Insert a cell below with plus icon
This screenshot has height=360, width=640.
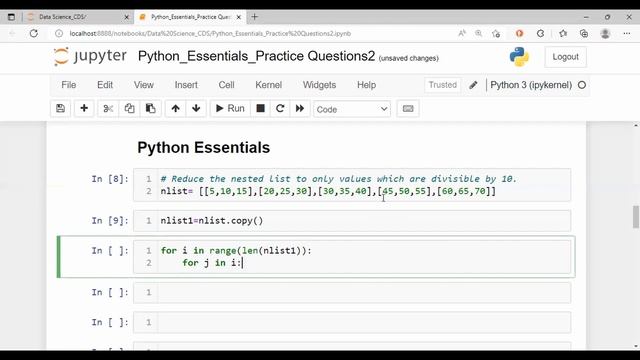(84, 109)
